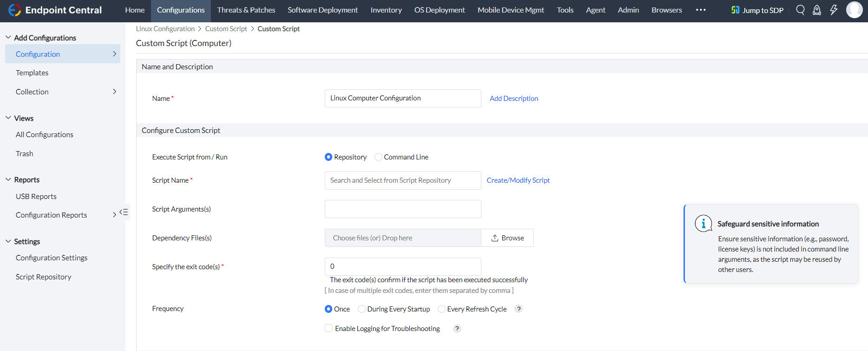This screenshot has width=868, height=351.
Task: Open the notifications rocket bell icon
Action: (x=816, y=10)
